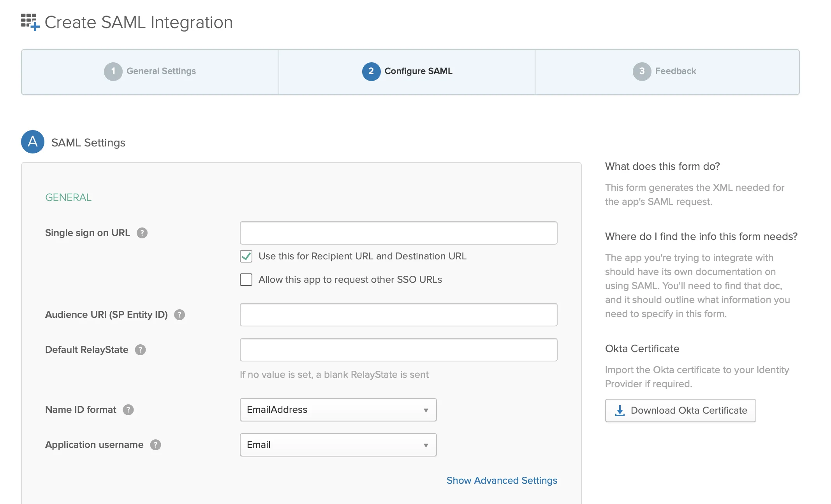
Task: Focus the Single sign on URL field
Action: tap(398, 233)
